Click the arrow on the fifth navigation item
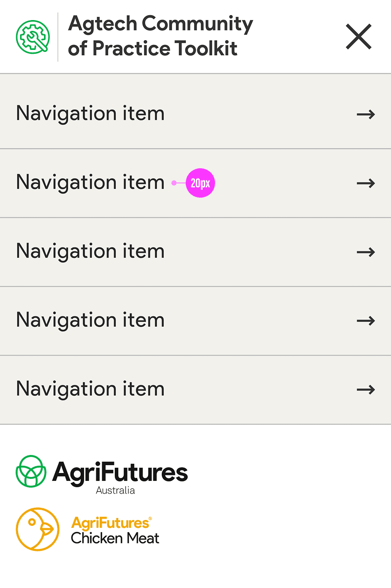Viewport: 391px width, 588px height. [366, 390]
